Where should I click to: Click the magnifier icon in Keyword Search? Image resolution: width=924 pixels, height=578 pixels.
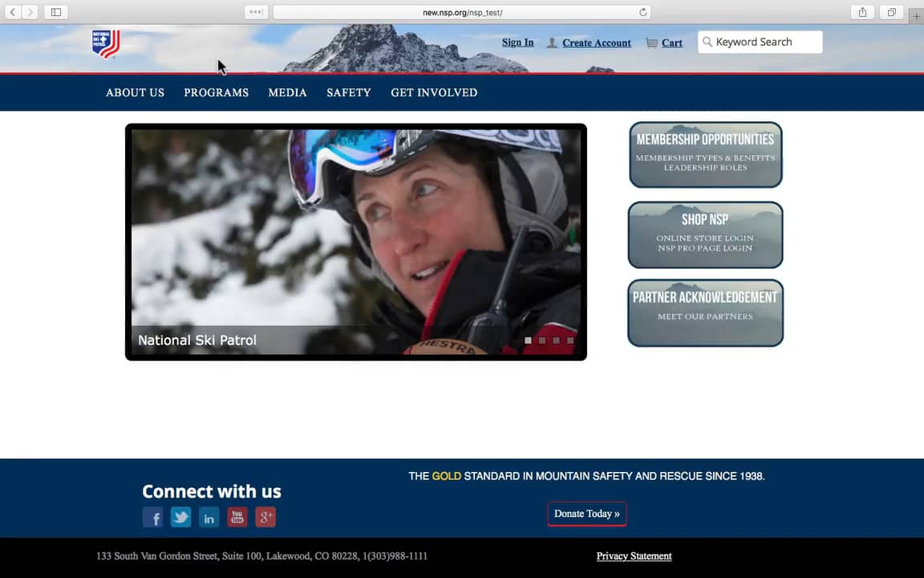coord(707,42)
